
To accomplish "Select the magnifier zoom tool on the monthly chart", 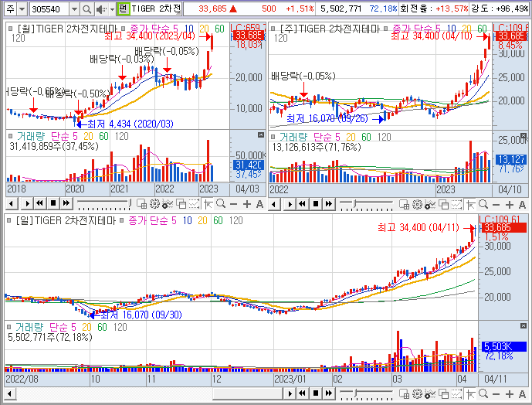I will pos(221,204).
